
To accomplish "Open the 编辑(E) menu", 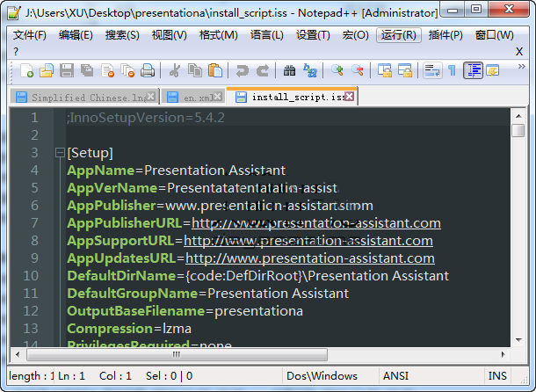I will pos(76,35).
